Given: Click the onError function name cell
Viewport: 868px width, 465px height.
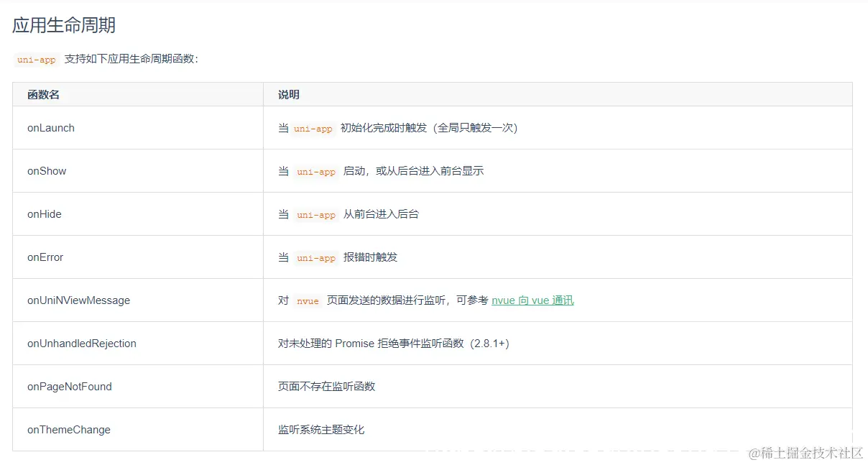Looking at the screenshot, I should tap(45, 257).
